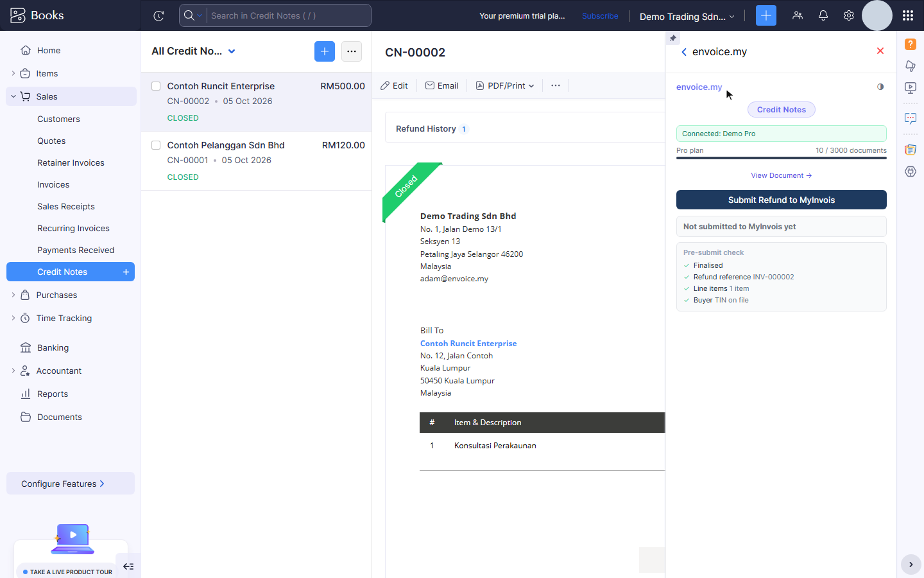
Task: Select checkbox for Contoh Pelanggan Sdn Bhd
Action: coord(156,145)
